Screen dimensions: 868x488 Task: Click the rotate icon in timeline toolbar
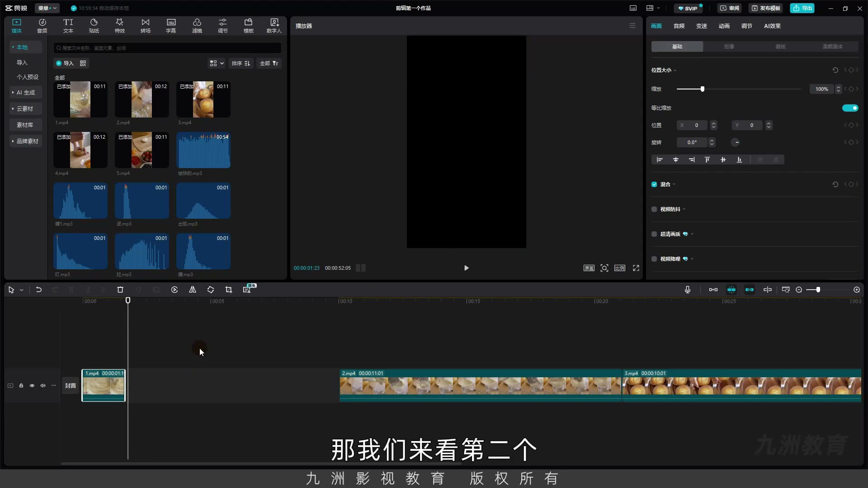(x=211, y=290)
